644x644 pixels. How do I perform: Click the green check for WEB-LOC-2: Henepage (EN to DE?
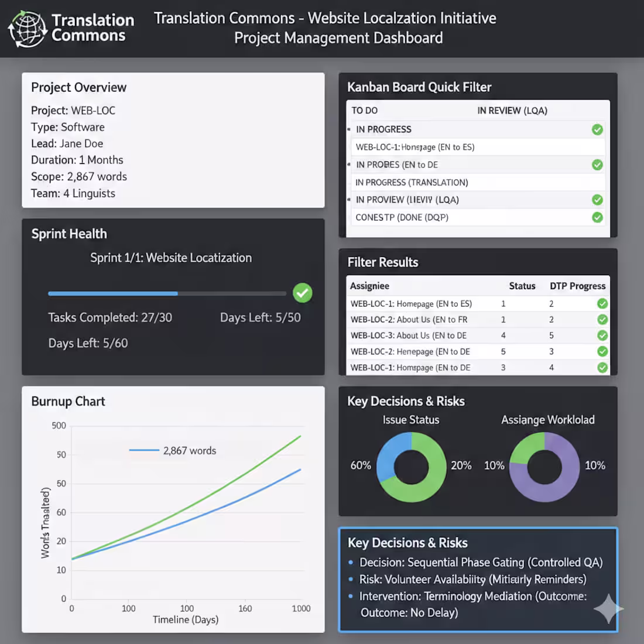(x=602, y=352)
